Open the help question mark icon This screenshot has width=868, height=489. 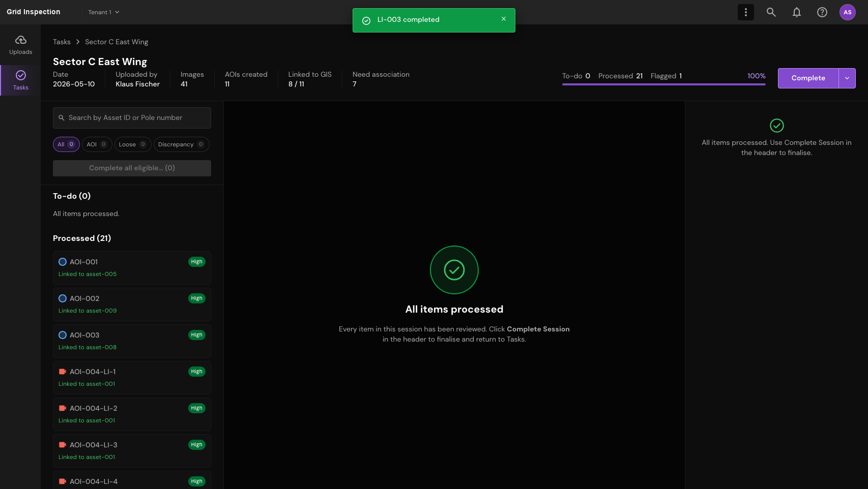coord(822,12)
